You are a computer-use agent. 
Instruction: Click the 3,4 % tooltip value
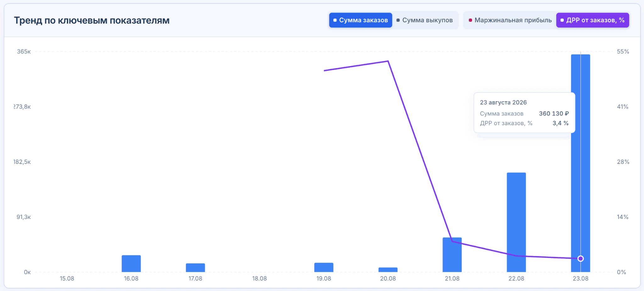tap(560, 123)
